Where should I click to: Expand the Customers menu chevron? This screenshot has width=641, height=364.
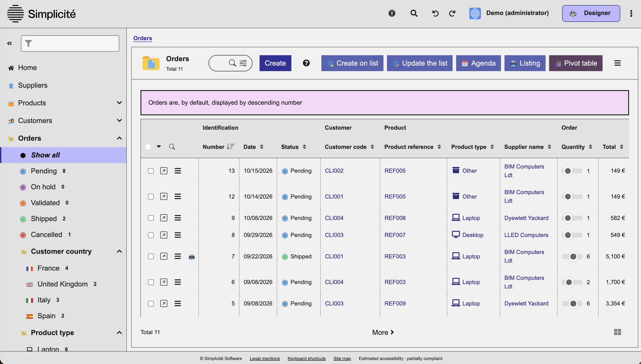119,121
